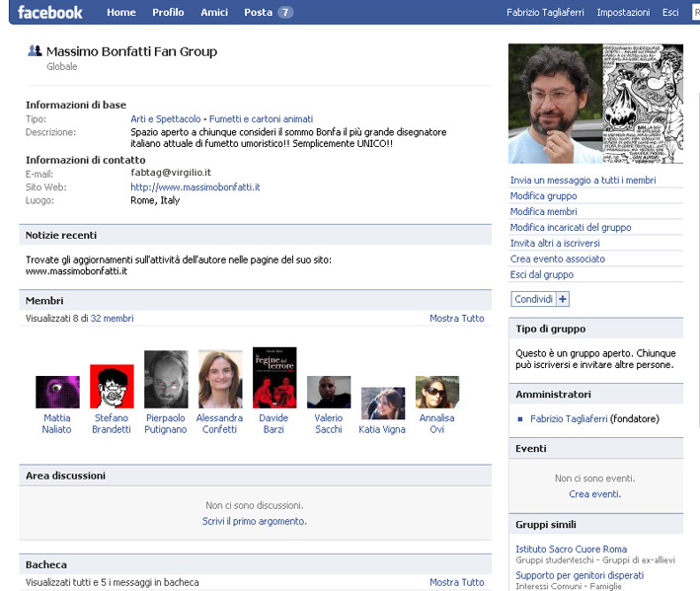Open Impostazioni in the top bar

[x=623, y=13]
